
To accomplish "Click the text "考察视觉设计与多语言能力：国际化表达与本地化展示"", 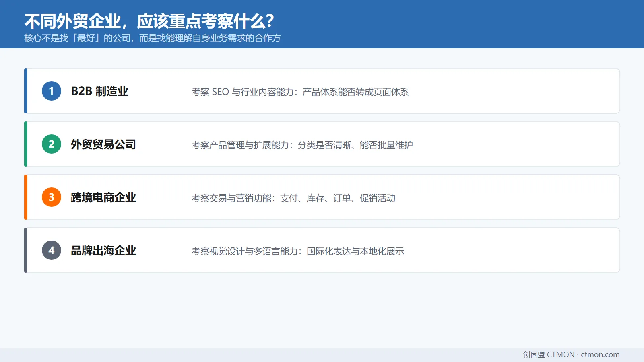I will (298, 251).
